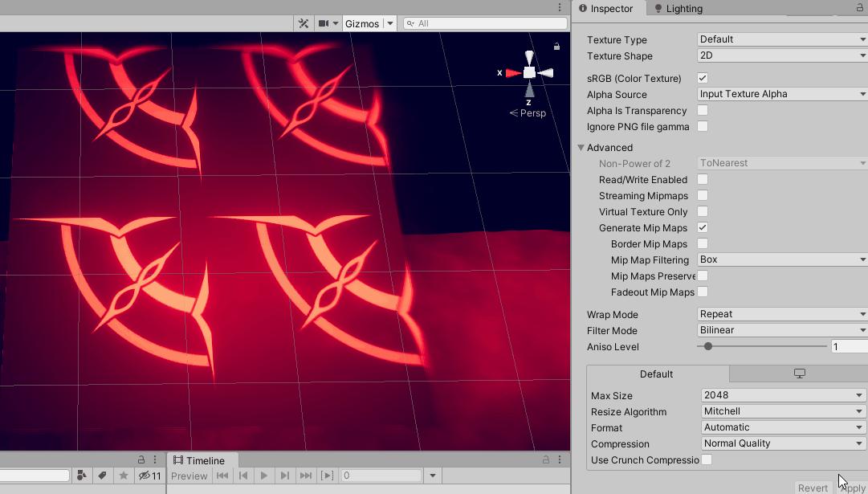Open the Gizmos dropdown
The image size is (868, 494).
point(369,22)
